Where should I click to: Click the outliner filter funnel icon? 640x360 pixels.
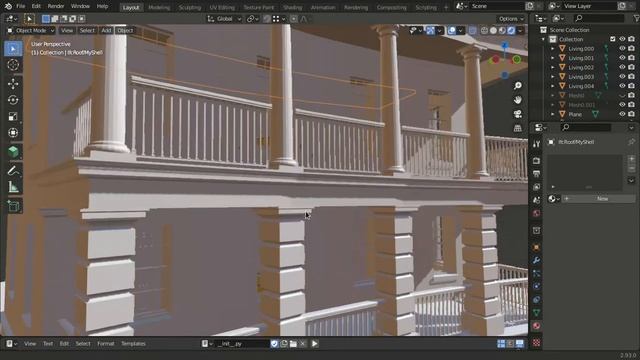click(636, 18)
